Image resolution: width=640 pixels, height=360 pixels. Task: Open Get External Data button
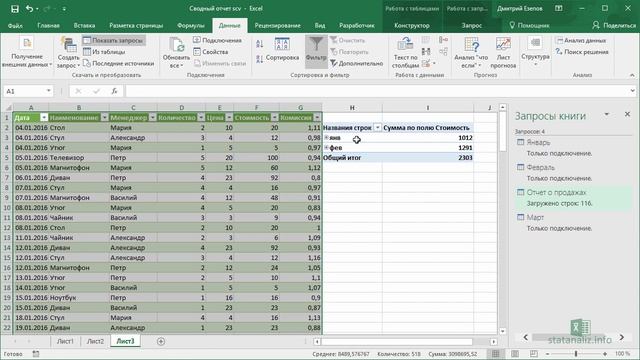pos(27,52)
